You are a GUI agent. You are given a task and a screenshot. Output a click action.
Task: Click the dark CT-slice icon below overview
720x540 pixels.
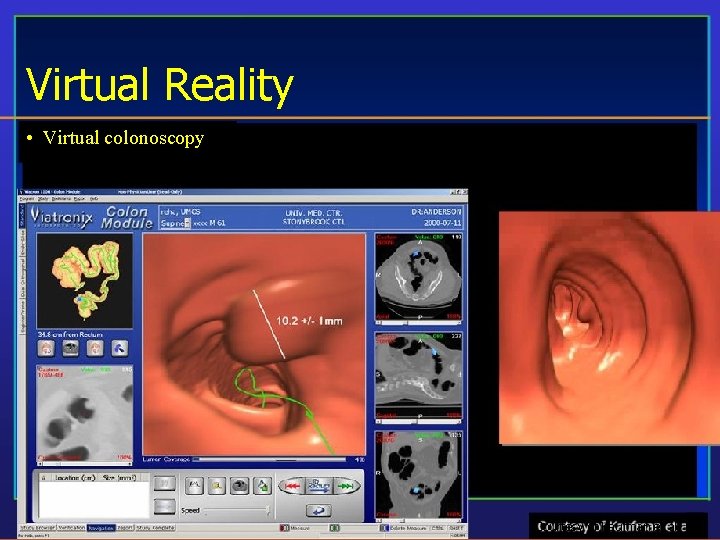coord(70,348)
